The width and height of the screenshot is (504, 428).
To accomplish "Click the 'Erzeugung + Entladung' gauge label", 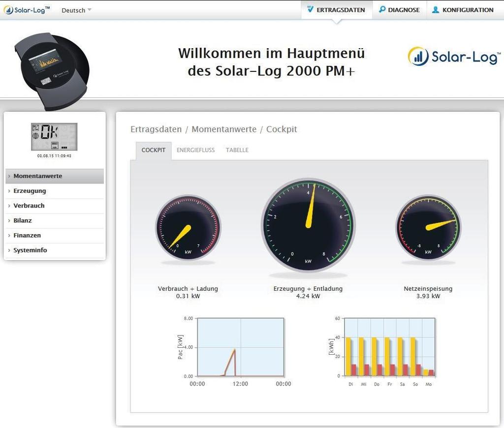I will click(x=308, y=289).
